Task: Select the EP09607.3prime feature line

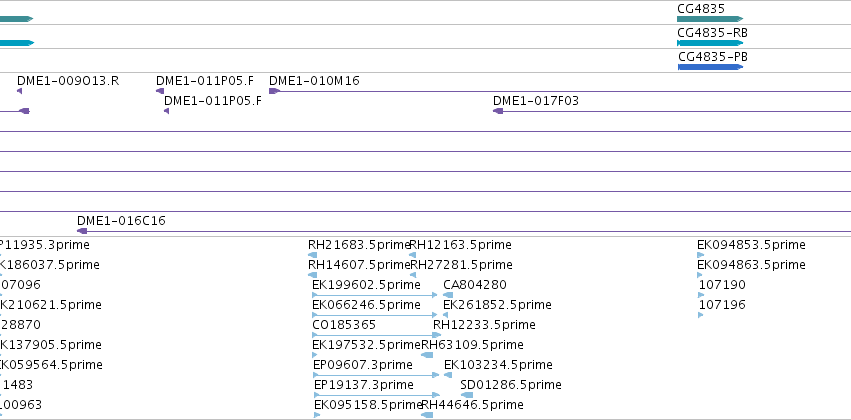Action: [376, 375]
